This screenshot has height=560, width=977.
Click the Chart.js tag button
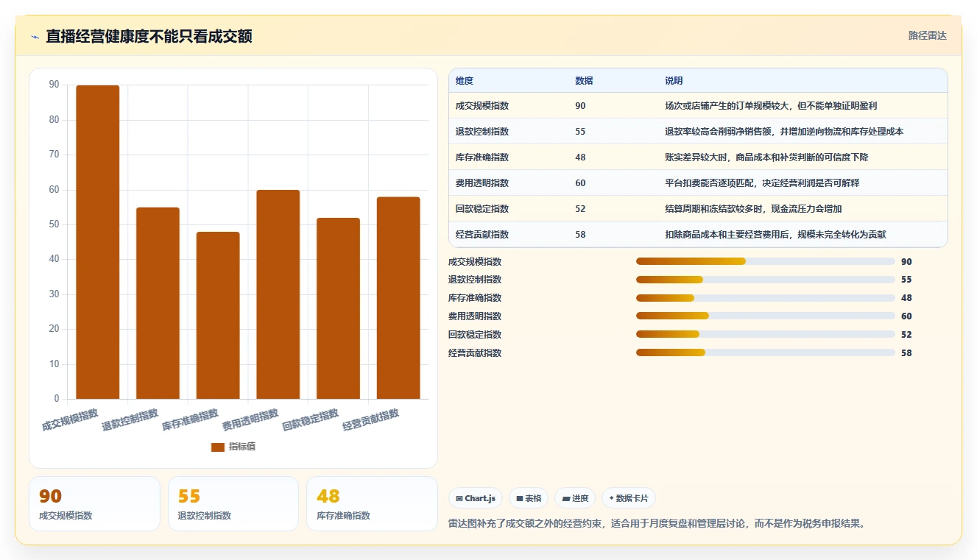pos(476,498)
